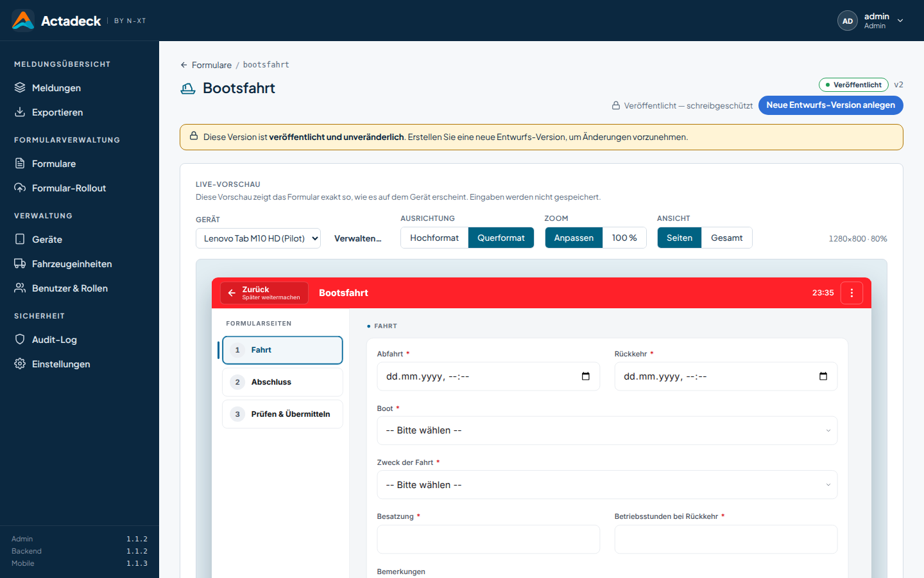This screenshot has width=924, height=578.
Task: Click the Geräte tablet icon
Action: tap(20, 239)
